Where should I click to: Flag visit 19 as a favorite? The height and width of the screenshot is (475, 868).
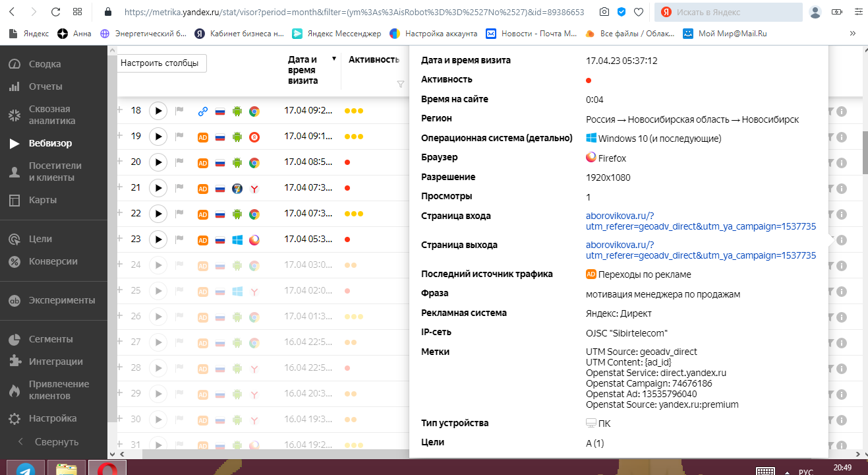pyautogui.click(x=179, y=137)
